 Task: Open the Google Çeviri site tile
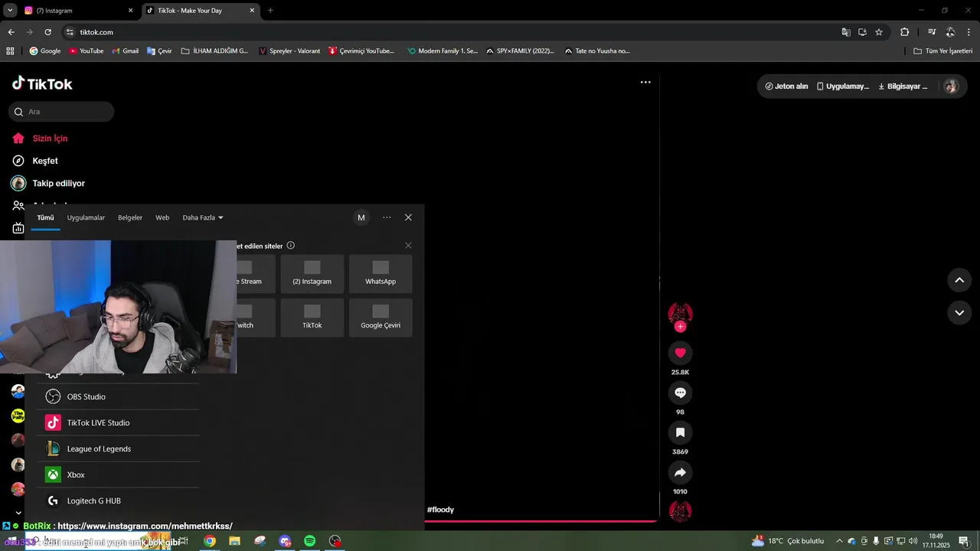click(381, 318)
